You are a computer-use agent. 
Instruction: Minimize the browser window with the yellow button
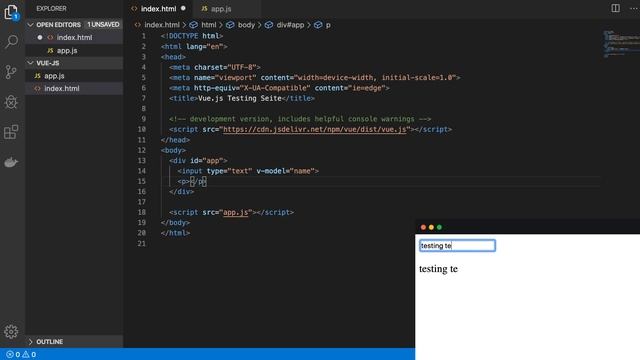pos(431,227)
